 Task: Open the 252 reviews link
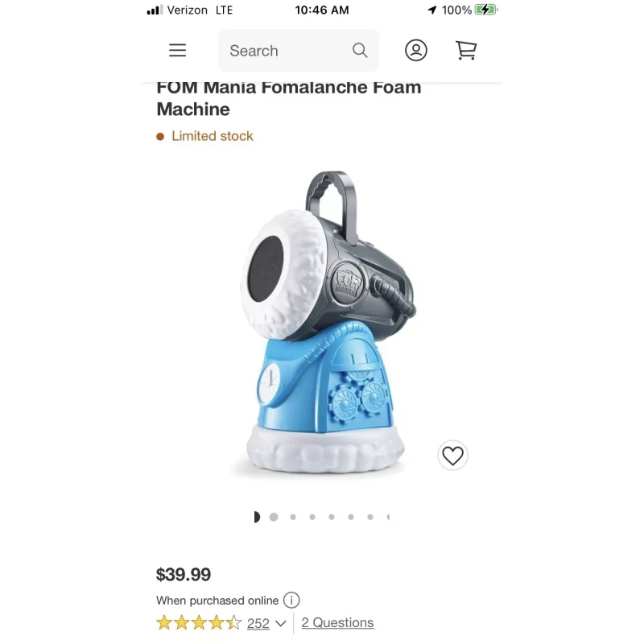tap(258, 623)
